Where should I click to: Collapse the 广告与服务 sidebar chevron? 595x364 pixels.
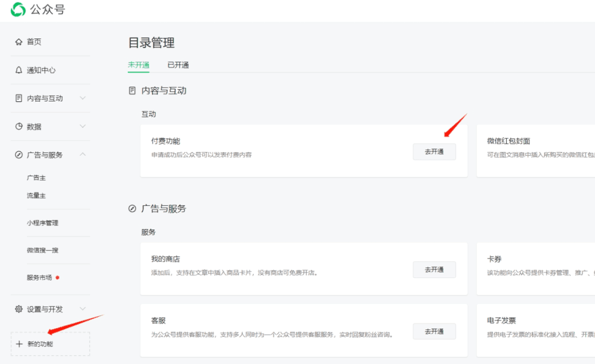(x=82, y=154)
